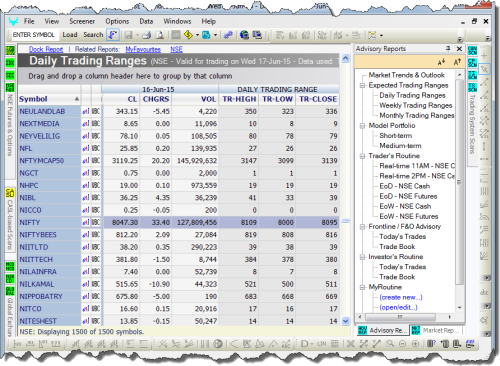Collapse the Trader's Routine tree node
The width and height of the screenshot is (500, 366).
pyautogui.click(x=362, y=156)
